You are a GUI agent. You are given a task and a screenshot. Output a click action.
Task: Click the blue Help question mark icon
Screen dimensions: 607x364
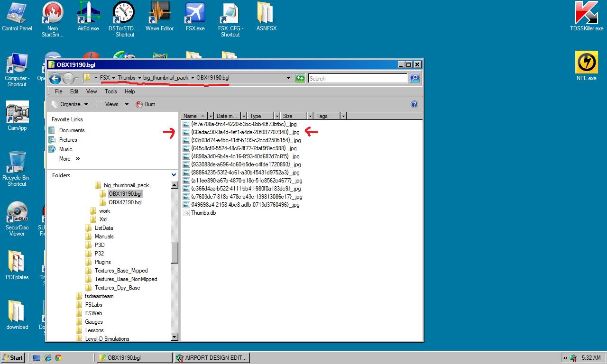[x=414, y=104]
